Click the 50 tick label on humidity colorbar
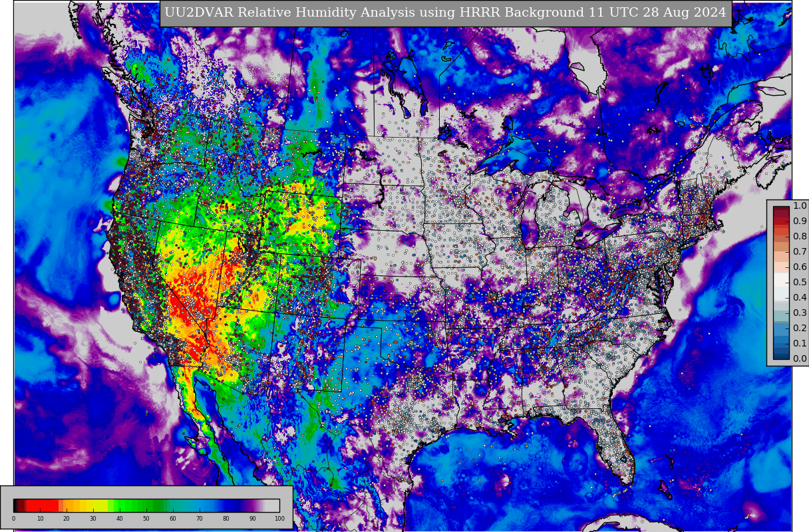809x532 pixels. tap(146, 519)
